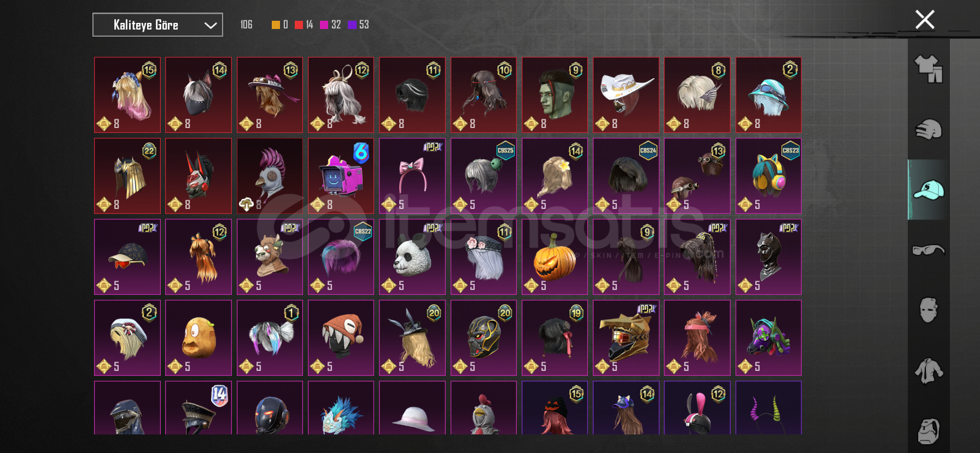
Task: Pick the pink TV head item
Action: (341, 176)
